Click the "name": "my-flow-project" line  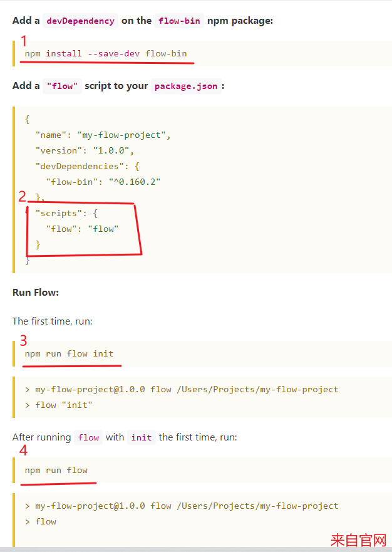point(103,135)
